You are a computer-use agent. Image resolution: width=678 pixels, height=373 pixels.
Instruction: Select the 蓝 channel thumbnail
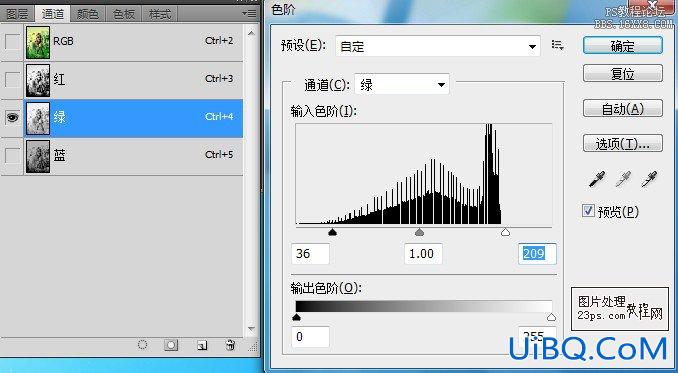point(38,156)
